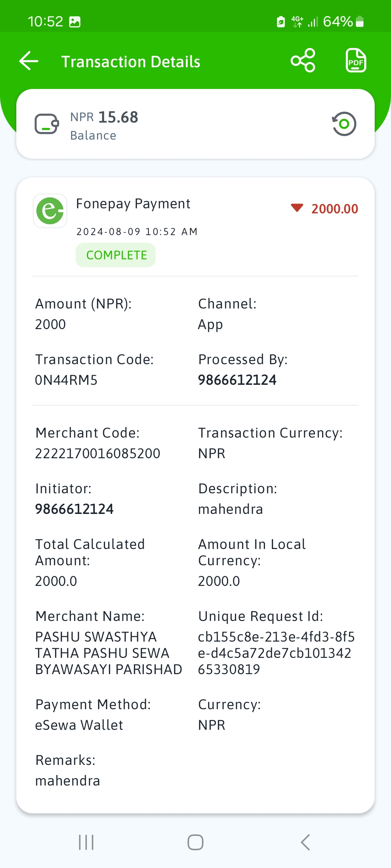Tap the Unique Request Id value
Screen dimensions: 391x868
(276, 653)
